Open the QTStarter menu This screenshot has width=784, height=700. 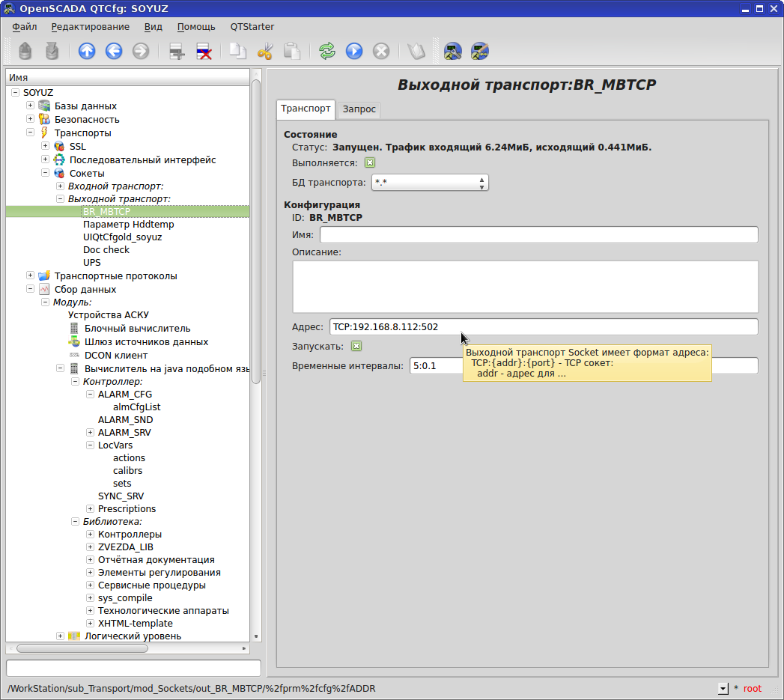(252, 26)
